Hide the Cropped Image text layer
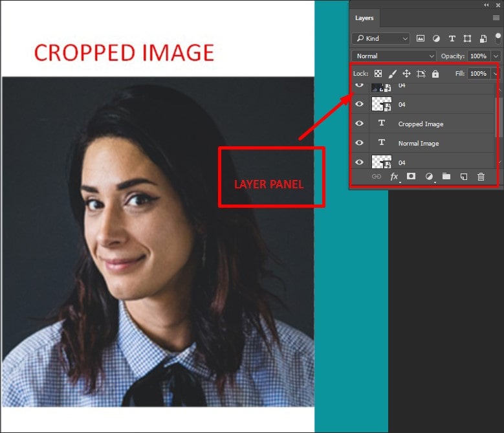This screenshot has height=433, width=504. click(359, 124)
